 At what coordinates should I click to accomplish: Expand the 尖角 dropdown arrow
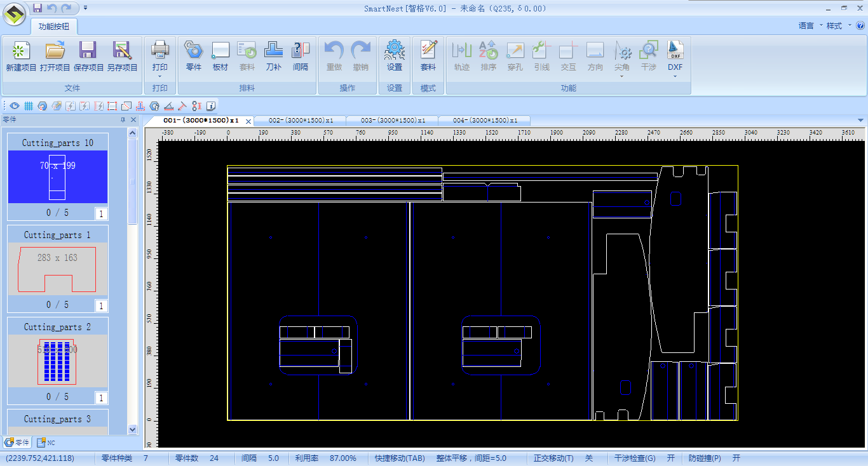click(622, 76)
